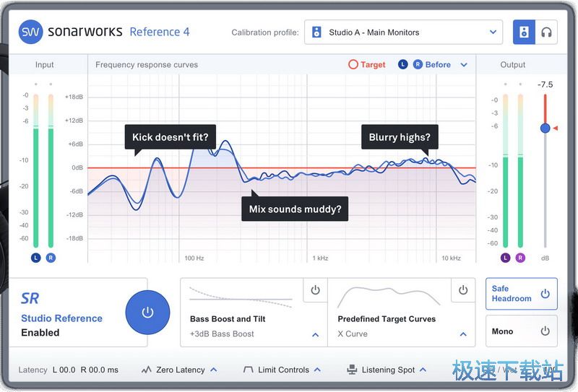Switch to headphones output mode icon
The width and height of the screenshot is (578, 392).
coord(546,32)
